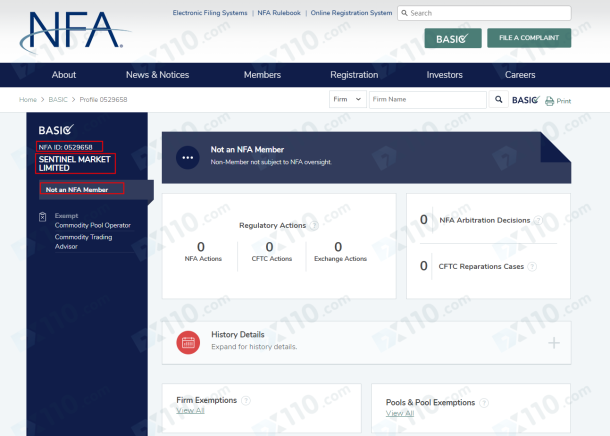Click Commodity Trading Advisor in the sidebar
610x436 pixels.
coord(83,242)
